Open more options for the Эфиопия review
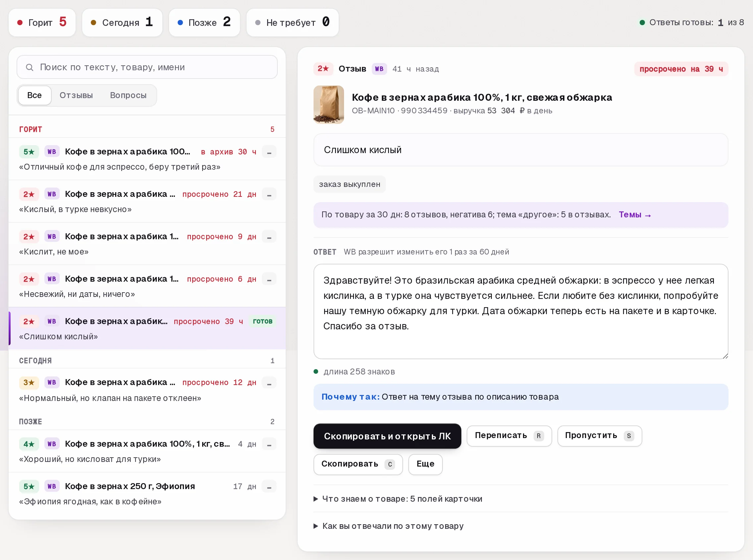 (x=269, y=486)
